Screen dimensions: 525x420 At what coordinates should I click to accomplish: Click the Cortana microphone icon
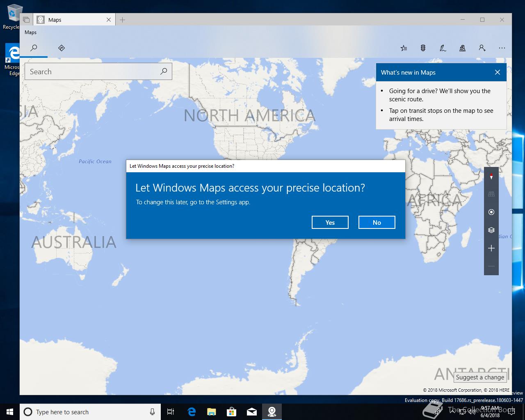pos(152,412)
